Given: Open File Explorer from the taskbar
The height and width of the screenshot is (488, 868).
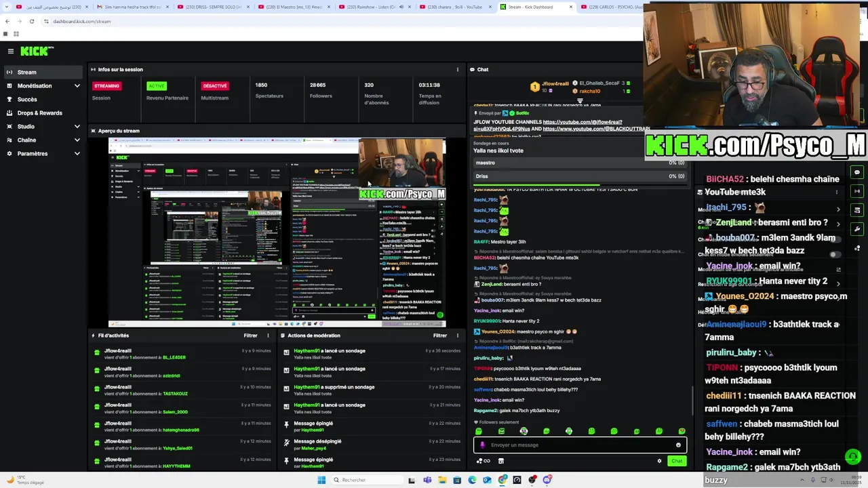Looking at the screenshot, I should 442,480.
